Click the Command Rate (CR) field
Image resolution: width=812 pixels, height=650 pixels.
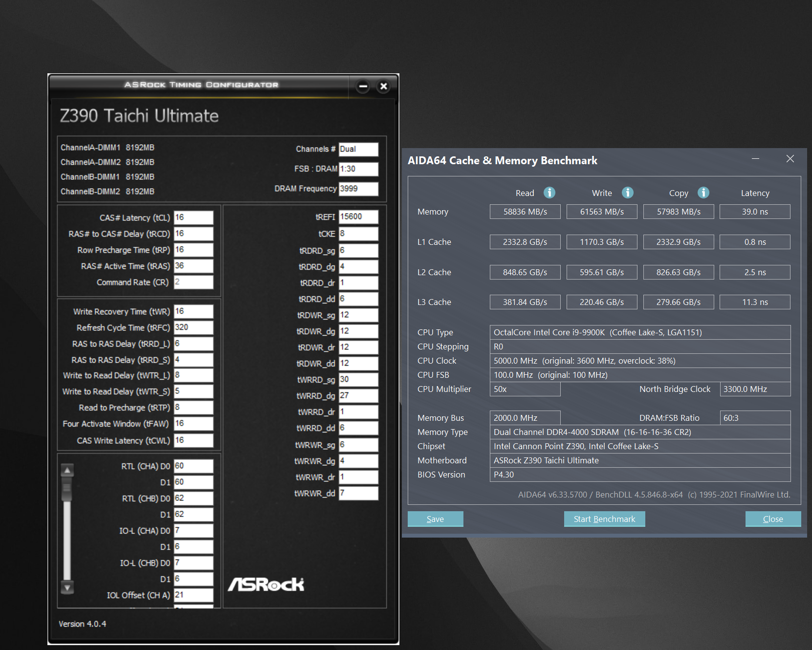(x=194, y=282)
